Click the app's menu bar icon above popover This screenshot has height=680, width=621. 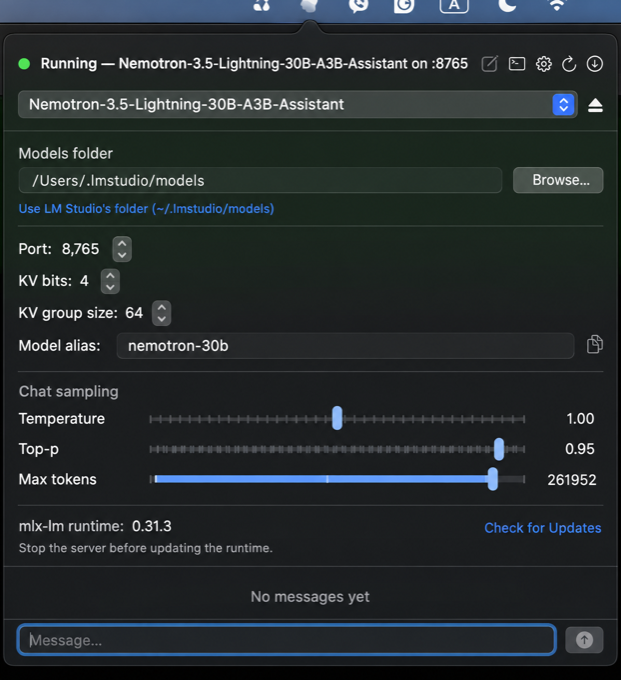click(x=309, y=5)
